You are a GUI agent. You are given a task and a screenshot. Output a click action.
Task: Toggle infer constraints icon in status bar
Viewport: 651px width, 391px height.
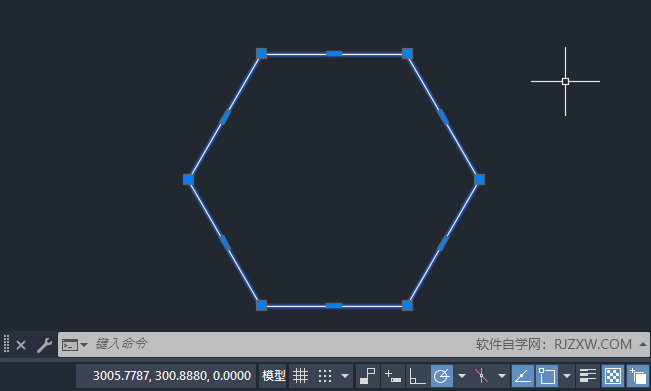point(367,376)
